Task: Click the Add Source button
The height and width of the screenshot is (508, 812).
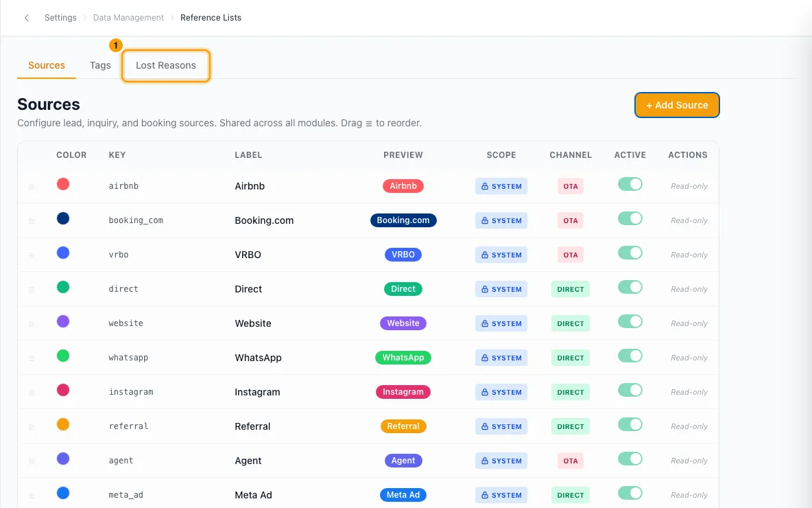Action: [677, 105]
